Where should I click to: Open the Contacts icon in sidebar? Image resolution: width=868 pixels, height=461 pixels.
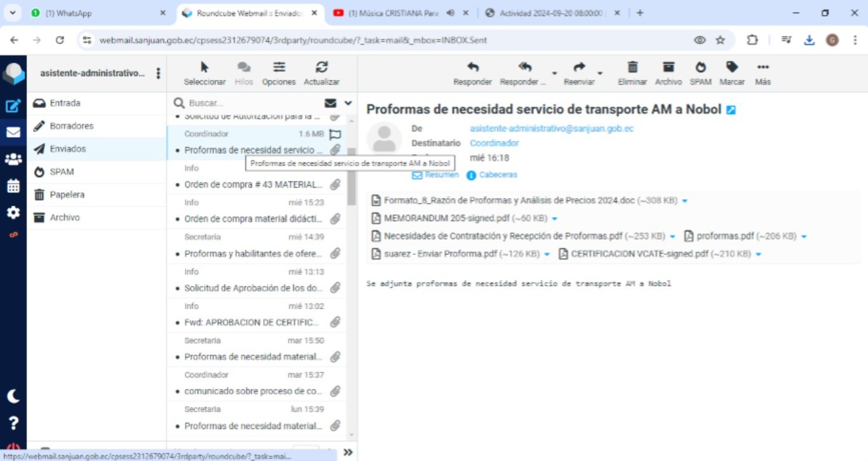13,160
